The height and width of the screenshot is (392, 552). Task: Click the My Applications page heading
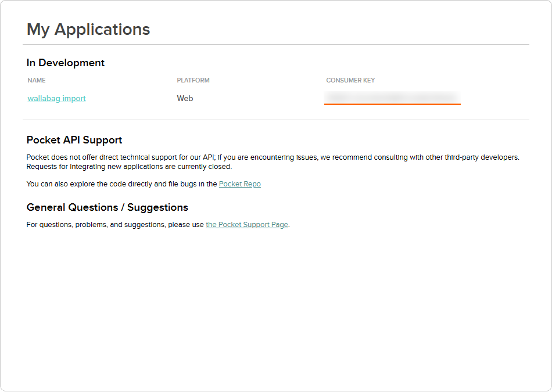(88, 30)
